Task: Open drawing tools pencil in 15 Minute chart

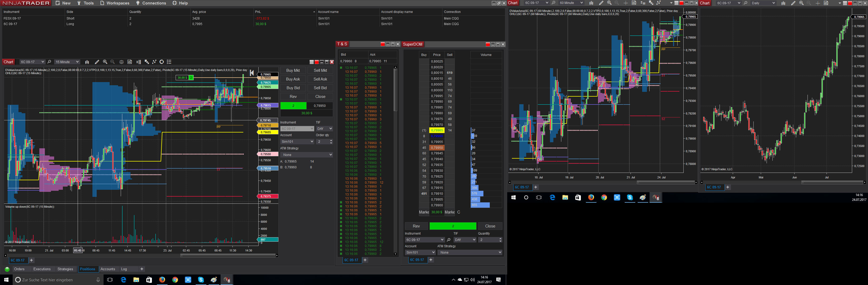Action: coord(97,62)
